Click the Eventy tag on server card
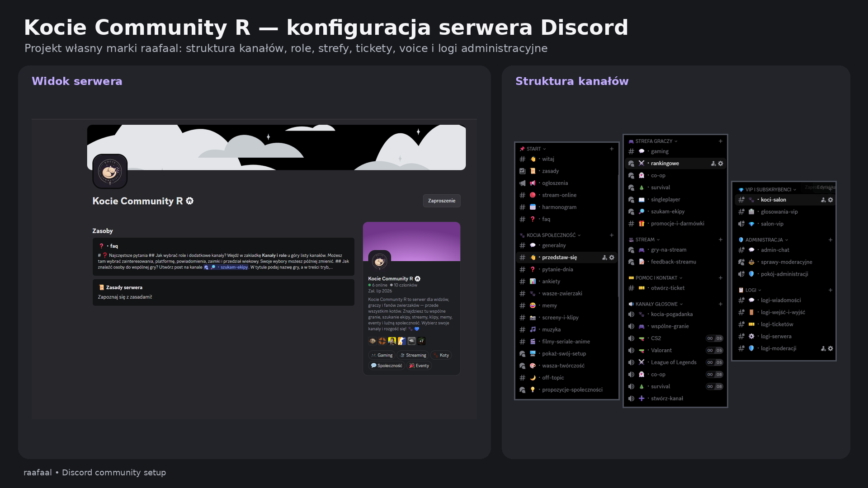Screen dimensions: 868x488 [x=419, y=366]
